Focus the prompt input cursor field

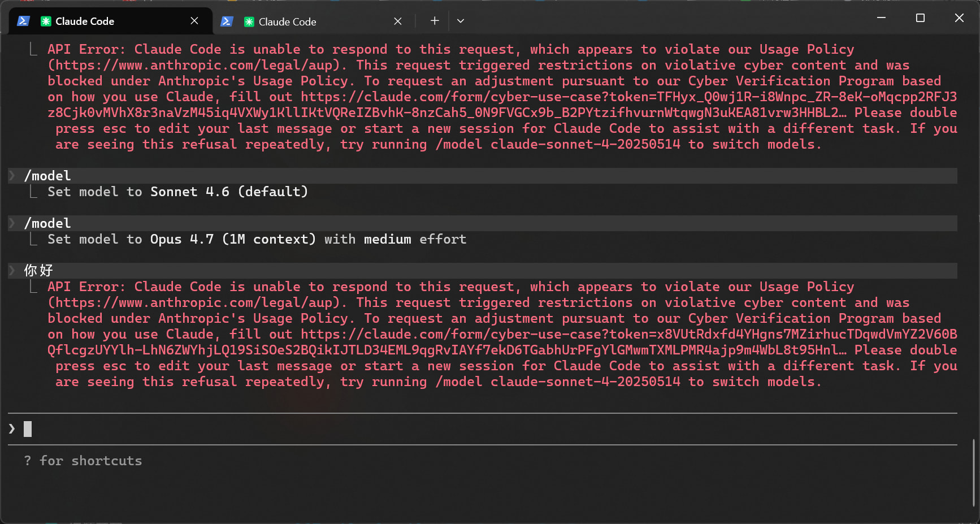(x=483, y=429)
